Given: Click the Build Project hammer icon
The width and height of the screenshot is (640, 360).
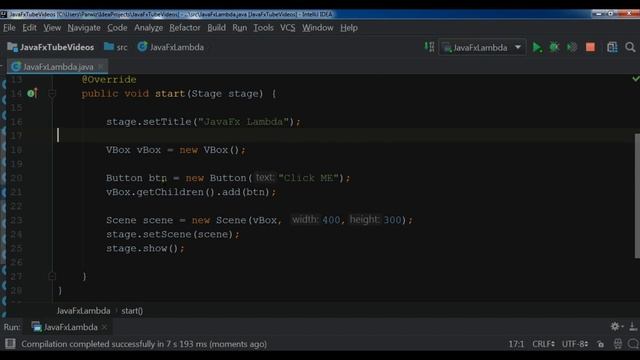Looking at the screenshot, I should 429,47.
